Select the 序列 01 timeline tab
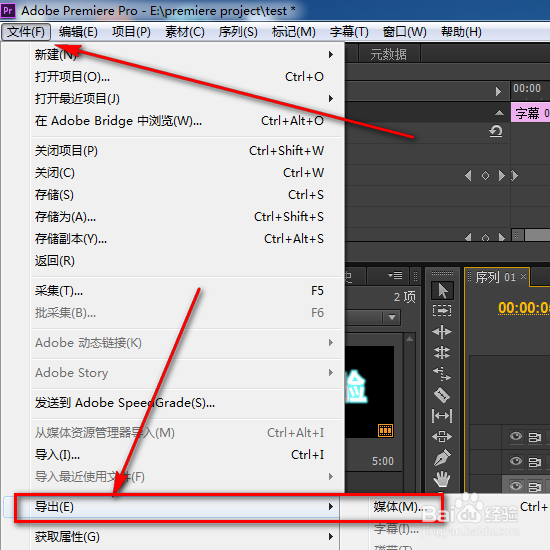The height and width of the screenshot is (550, 550). click(495, 277)
